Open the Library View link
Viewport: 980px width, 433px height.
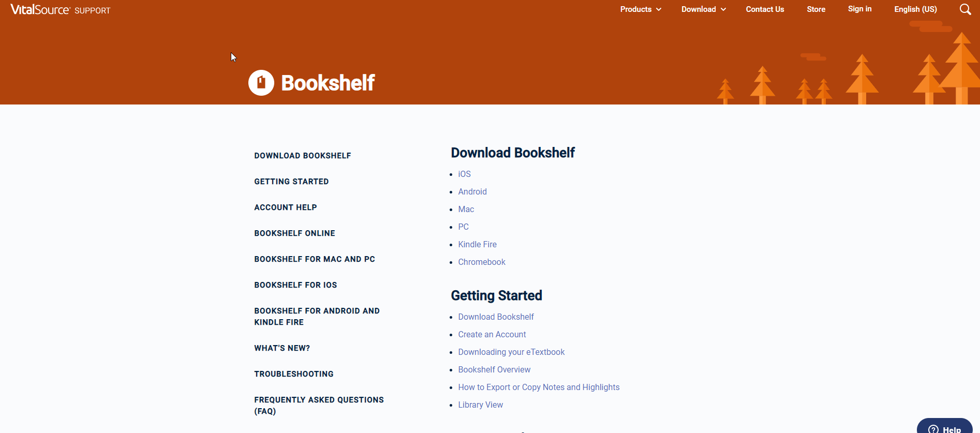[x=480, y=405]
